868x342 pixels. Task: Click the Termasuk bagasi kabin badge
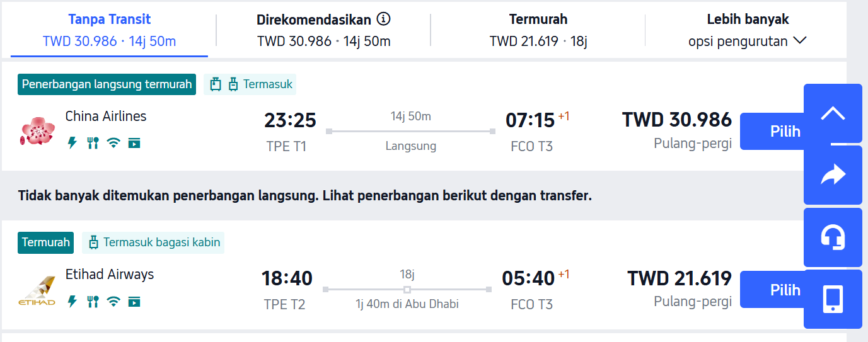coord(154,242)
